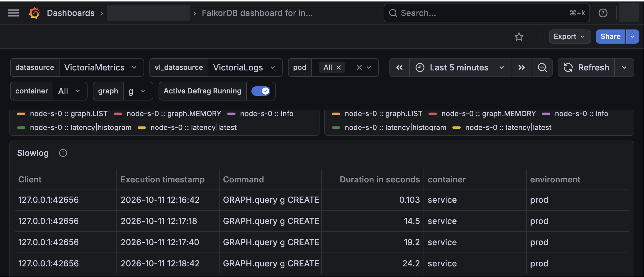Click the Share button
Screen dimensions: 644x277
click(610, 37)
